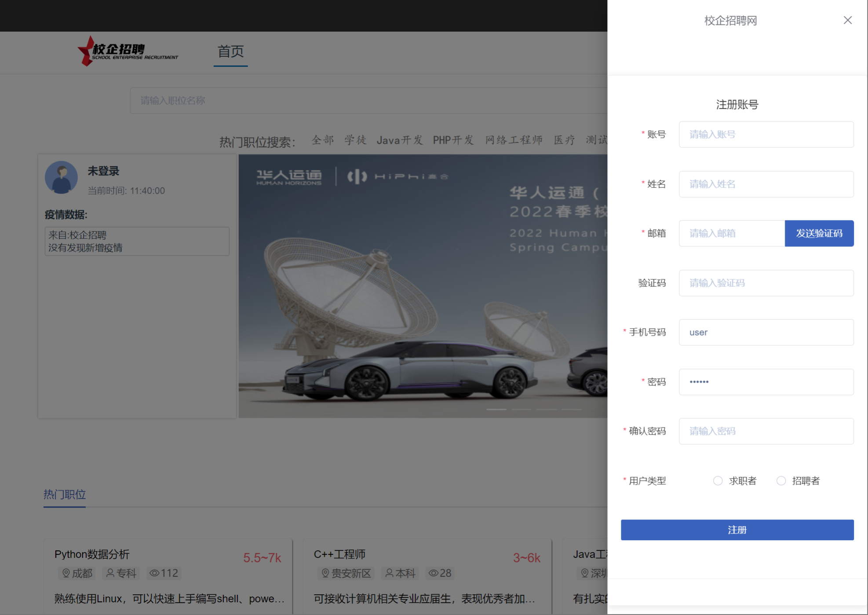Click the view count 112 eye icon

click(x=154, y=573)
